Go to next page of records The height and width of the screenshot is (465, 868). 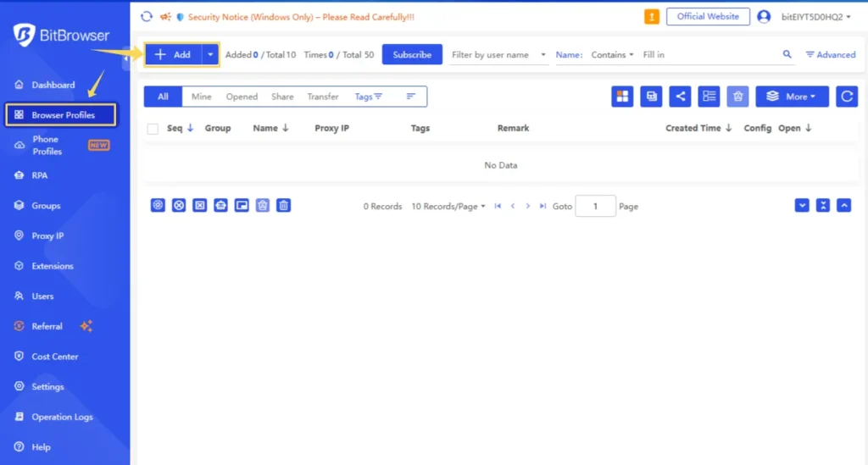click(x=528, y=206)
